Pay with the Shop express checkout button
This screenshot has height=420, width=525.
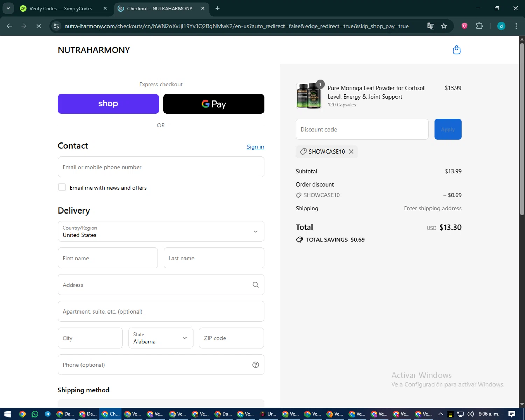[x=108, y=104]
